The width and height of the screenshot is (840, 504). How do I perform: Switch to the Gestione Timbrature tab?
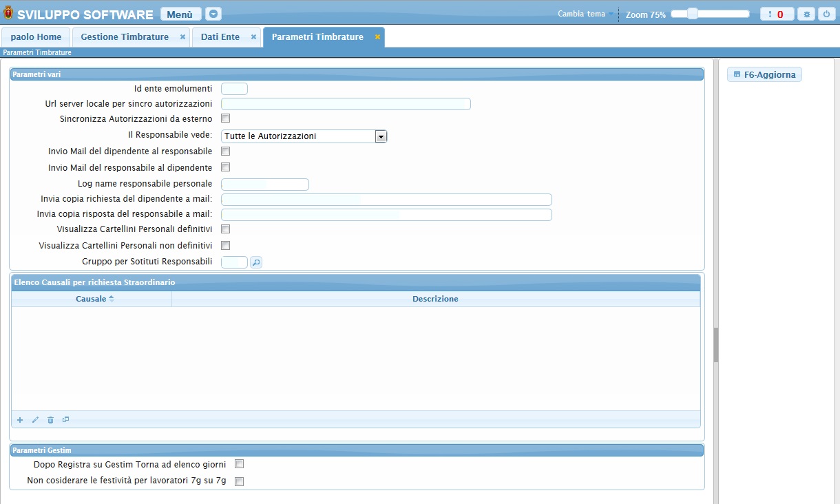[x=125, y=37]
